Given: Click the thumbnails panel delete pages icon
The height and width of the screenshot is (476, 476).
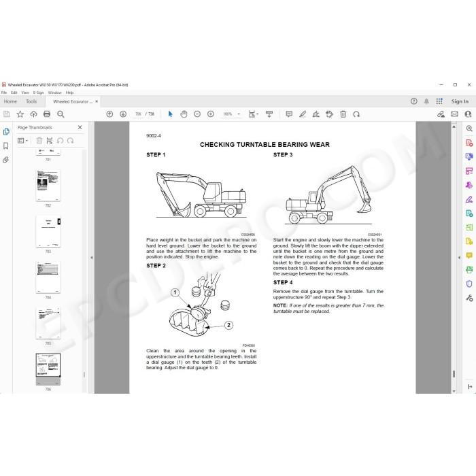Looking at the screenshot, I should (x=39, y=141).
